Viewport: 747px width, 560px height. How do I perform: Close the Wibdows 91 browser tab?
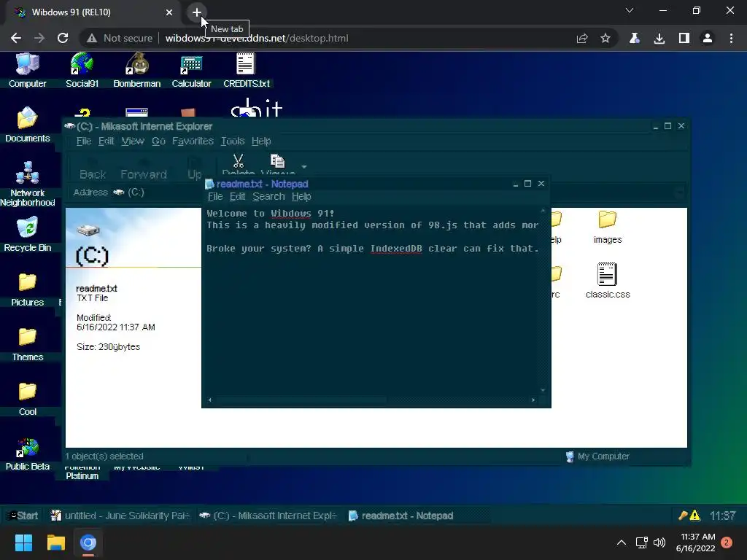pos(169,12)
